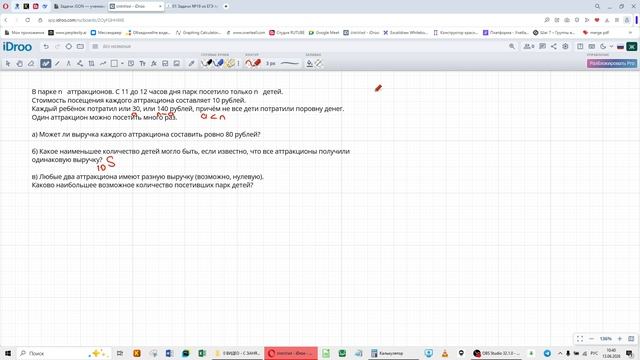Open the red pen color picker
This screenshot has height=360, width=640.
(253, 63)
